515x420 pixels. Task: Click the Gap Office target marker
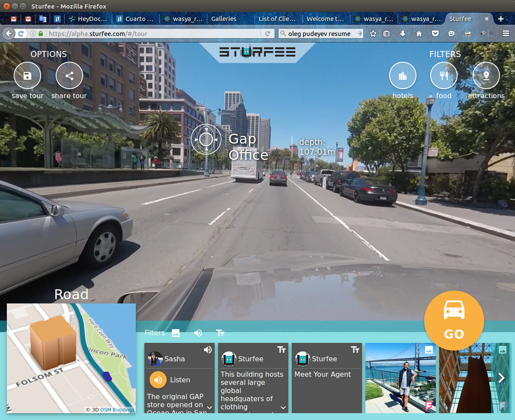[206, 139]
